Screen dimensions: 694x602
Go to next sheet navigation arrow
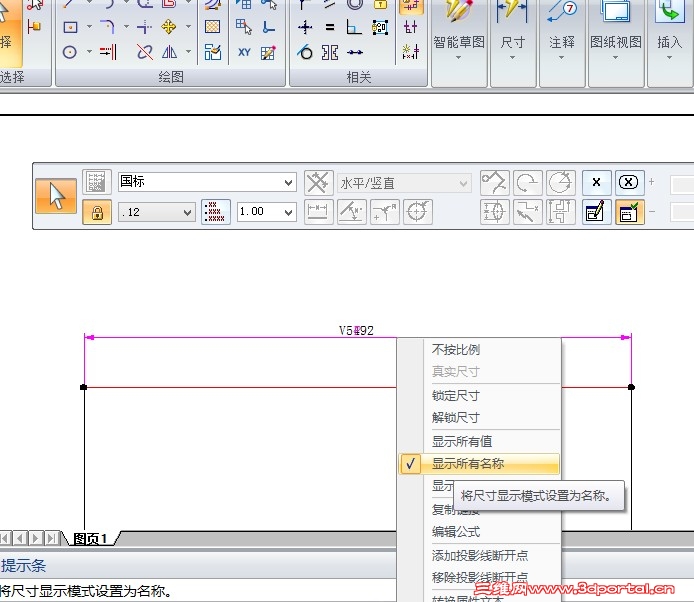(x=36, y=538)
